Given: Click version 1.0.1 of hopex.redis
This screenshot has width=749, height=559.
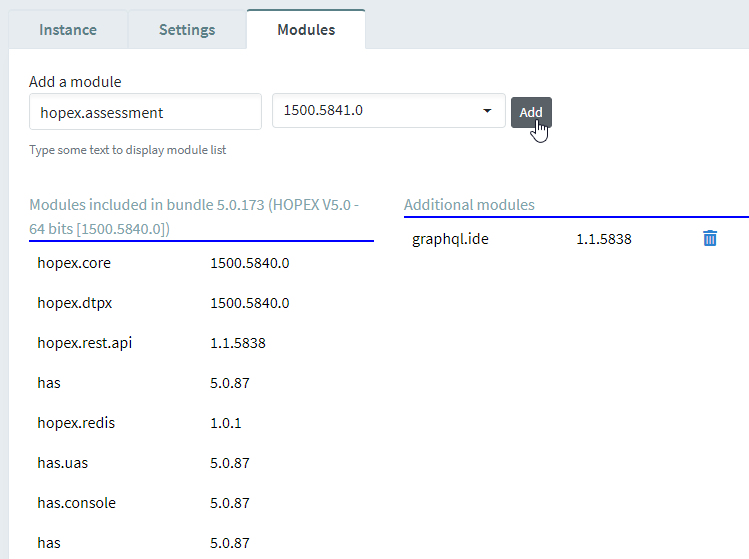Looking at the screenshot, I should coord(226,423).
